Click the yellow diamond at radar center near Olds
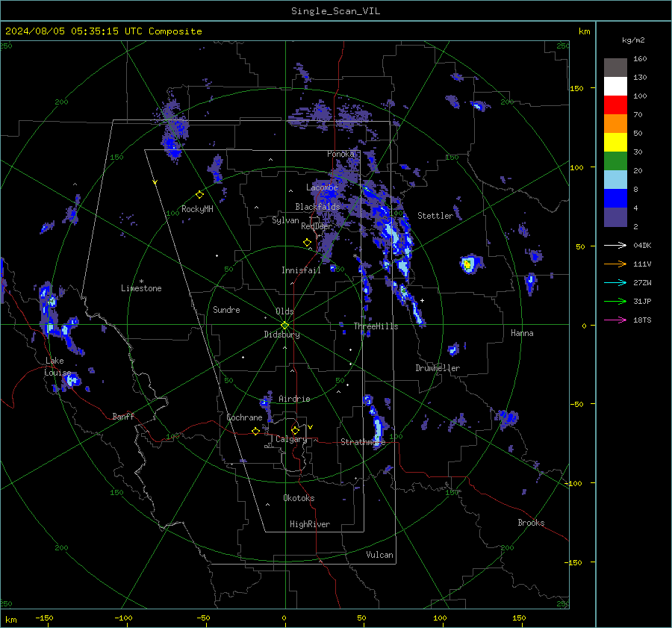Image resolution: width=672 pixels, height=628 pixels. [285, 326]
